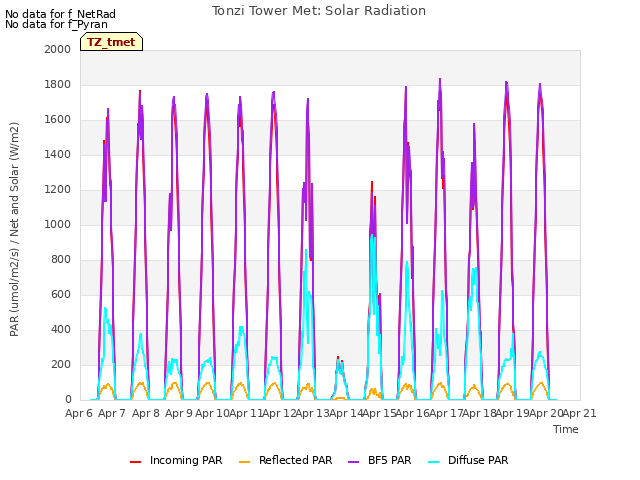
Task: Click the cyan Diffuse PAR legend swatch
Action: coord(434,462)
